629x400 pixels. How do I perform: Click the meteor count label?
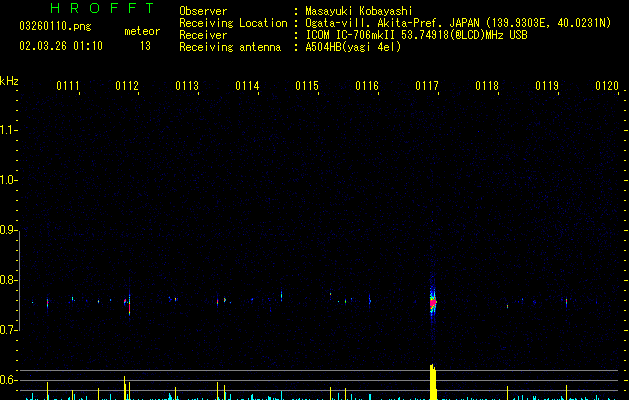(x=142, y=31)
